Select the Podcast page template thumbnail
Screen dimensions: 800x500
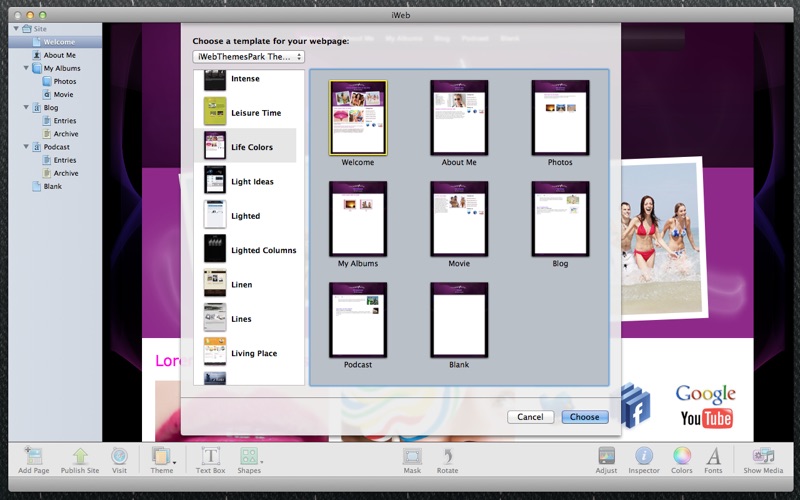[358, 320]
